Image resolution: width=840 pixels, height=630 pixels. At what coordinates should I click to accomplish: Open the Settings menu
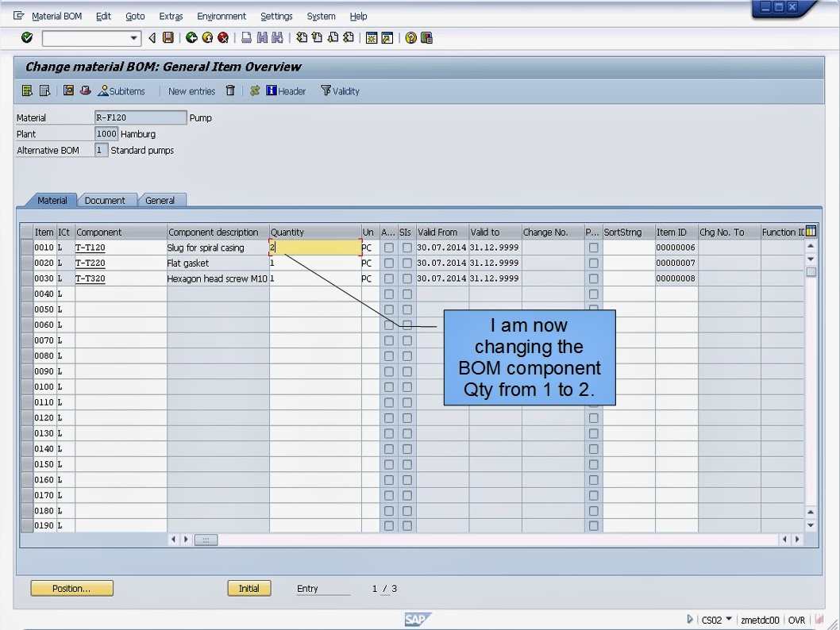coord(276,16)
